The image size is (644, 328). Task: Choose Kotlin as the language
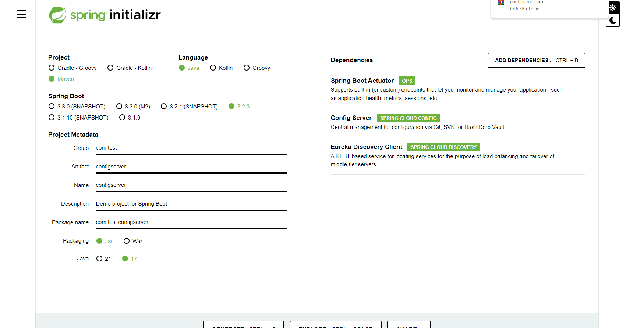pos(221,68)
